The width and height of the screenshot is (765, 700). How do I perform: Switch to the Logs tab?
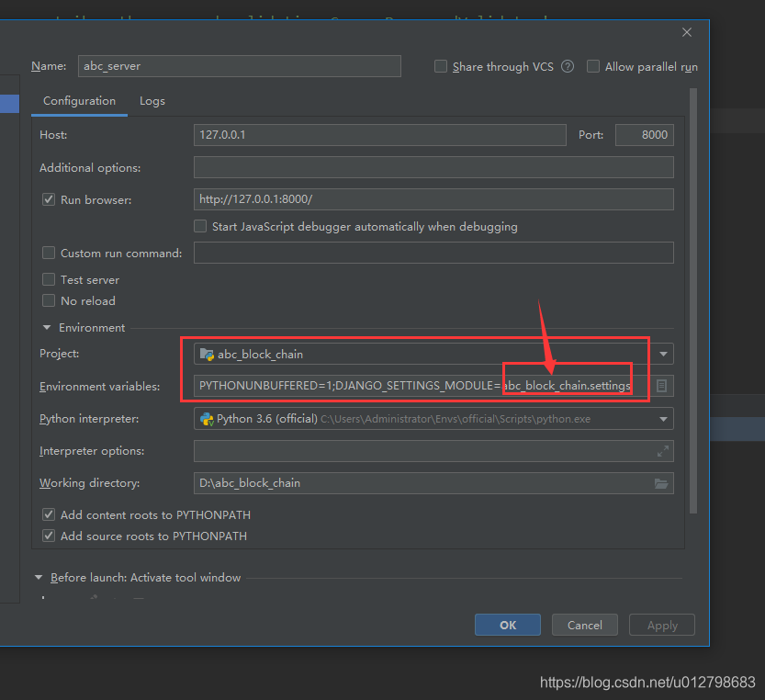pyautogui.click(x=152, y=101)
